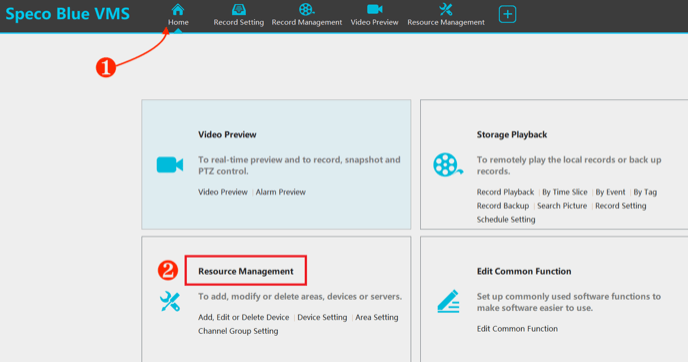
Task: Follow the Record Backup link
Action: 503,206
